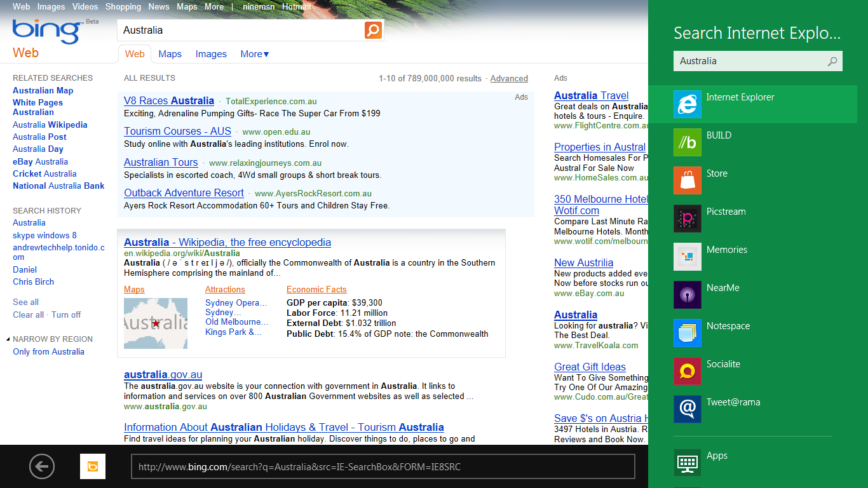Select the Apps search scope icon
Image resolution: width=868 pixels, height=488 pixels.
coord(688,463)
